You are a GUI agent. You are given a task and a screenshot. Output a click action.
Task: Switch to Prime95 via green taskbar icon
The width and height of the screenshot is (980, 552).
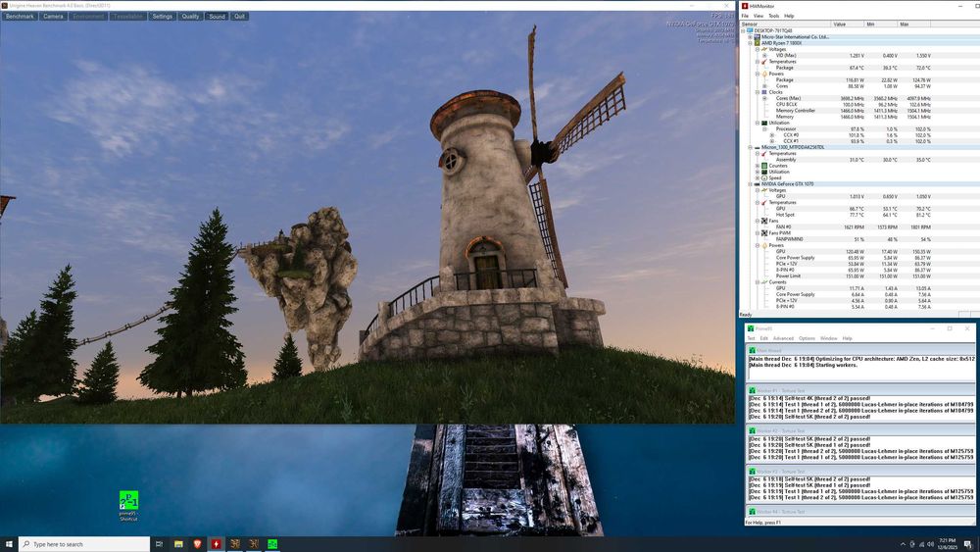273,544
